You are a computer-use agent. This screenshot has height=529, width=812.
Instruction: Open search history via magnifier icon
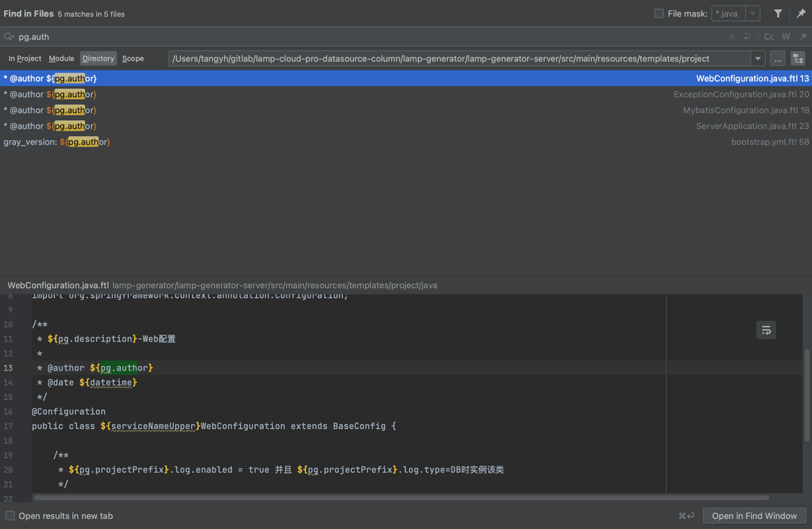(x=9, y=37)
